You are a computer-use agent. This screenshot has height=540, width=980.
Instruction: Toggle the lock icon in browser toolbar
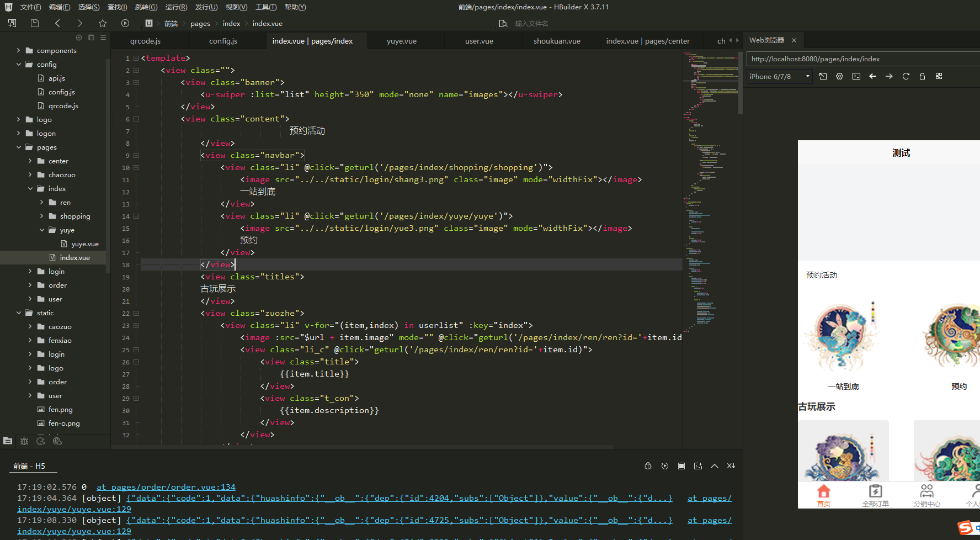[x=922, y=76]
